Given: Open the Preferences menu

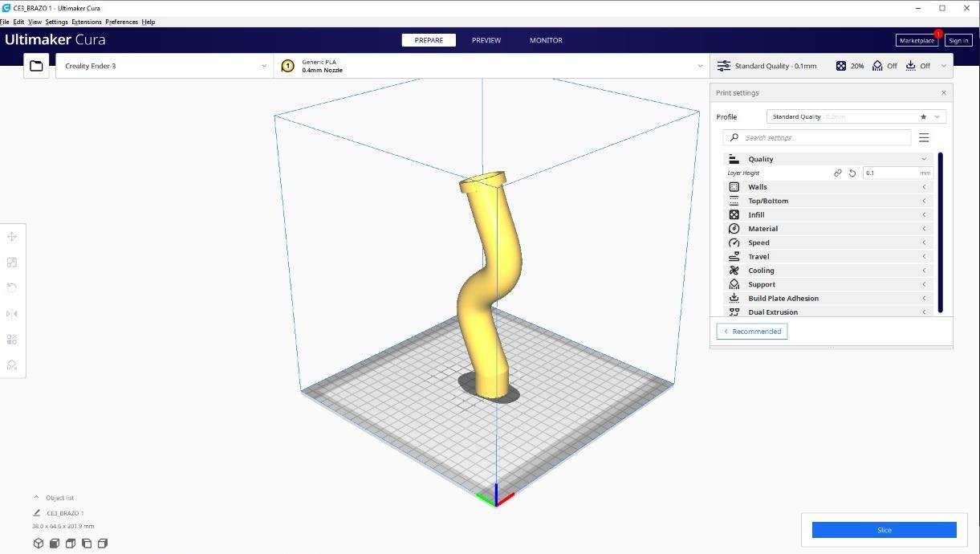Looking at the screenshot, I should tap(122, 22).
